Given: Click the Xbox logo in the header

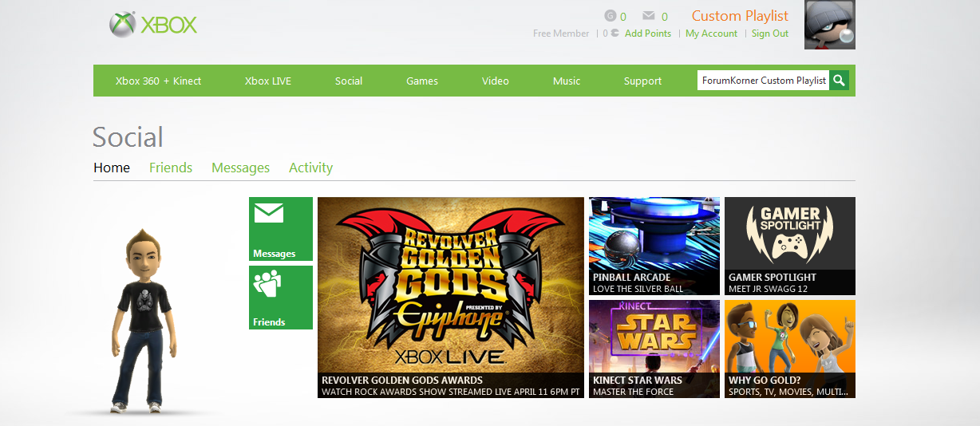Looking at the screenshot, I should click(x=153, y=25).
